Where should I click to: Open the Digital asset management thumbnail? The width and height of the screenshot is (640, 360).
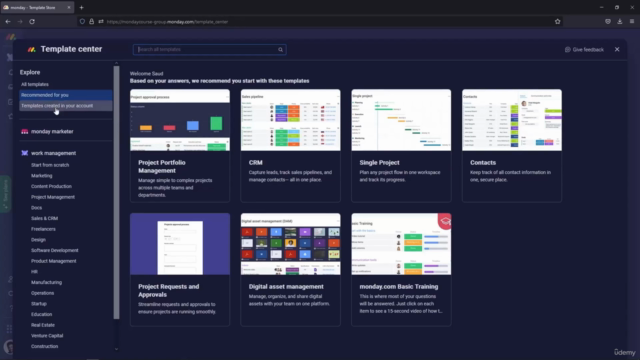[290, 244]
